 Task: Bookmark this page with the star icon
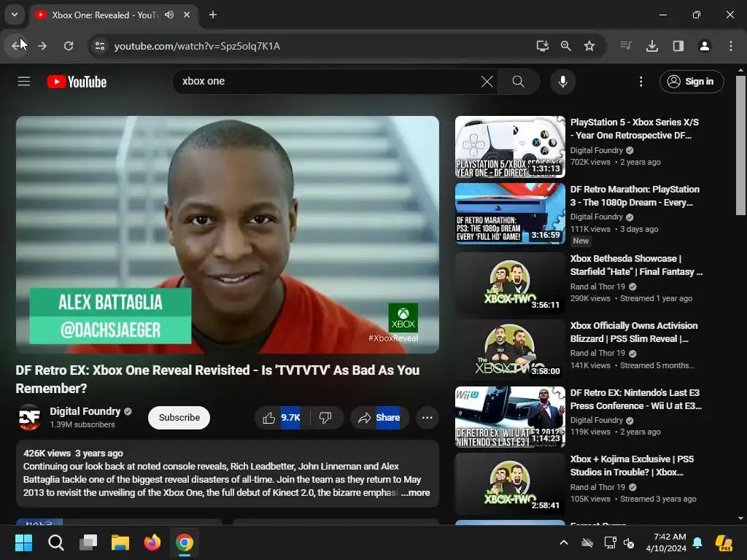click(589, 46)
